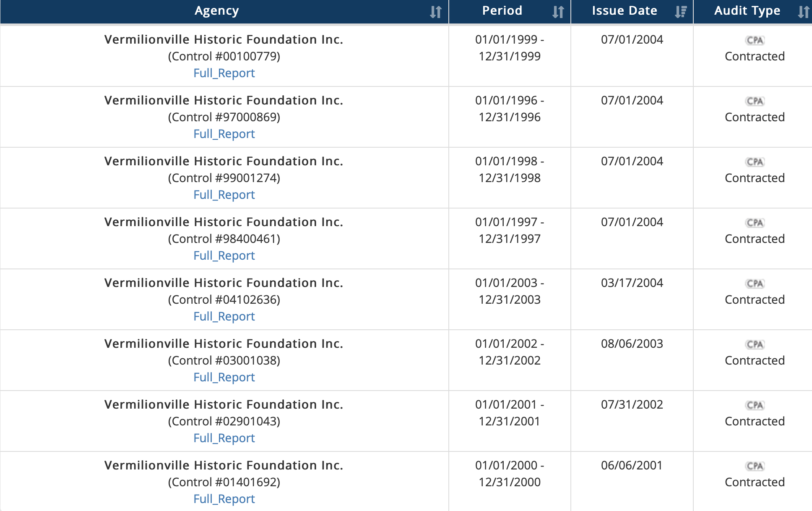Click the Period column sort arrows icon

point(558,12)
